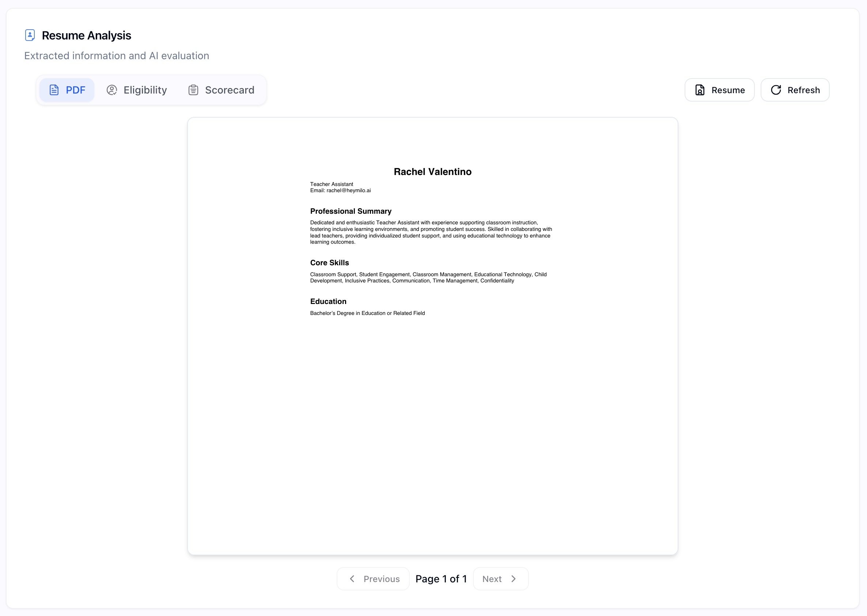
Task: Go to Next page
Action: pos(500,578)
